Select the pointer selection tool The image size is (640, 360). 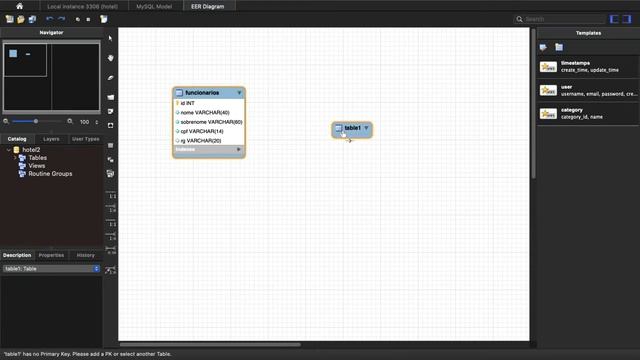[110, 38]
